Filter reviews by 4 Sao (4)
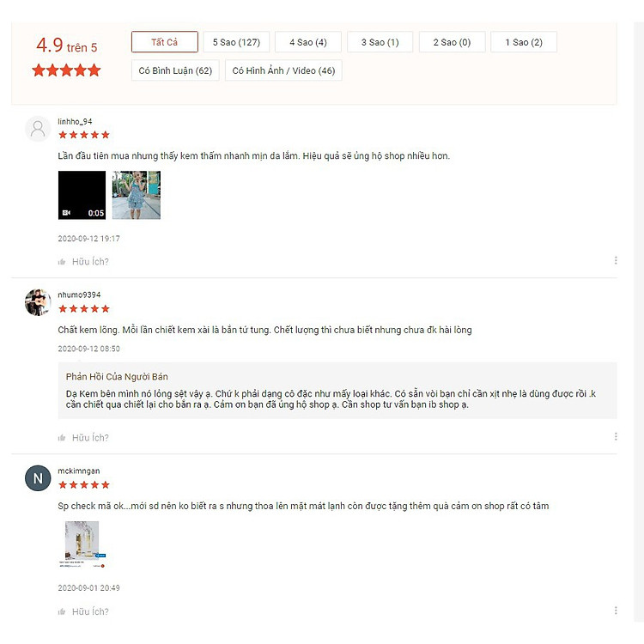This screenshot has height=644, width=644. tap(308, 42)
